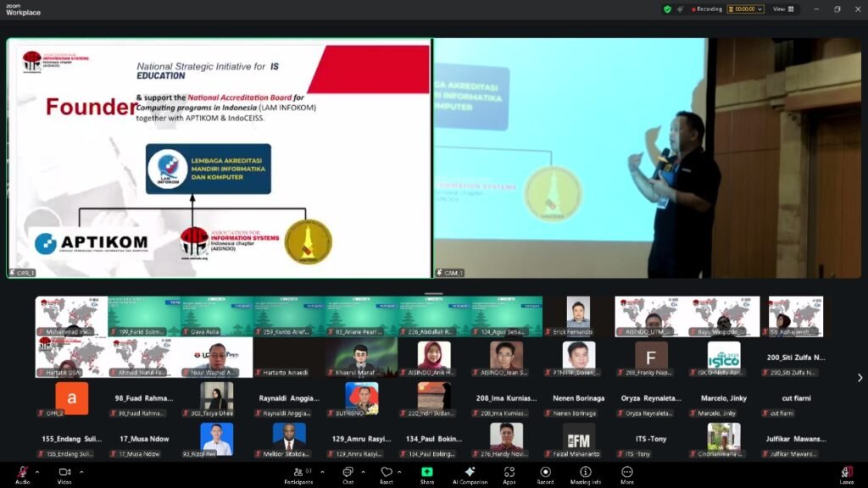This screenshot has height=488, width=868.
Task: Open the video options caret beside Video
Action: coord(81,472)
